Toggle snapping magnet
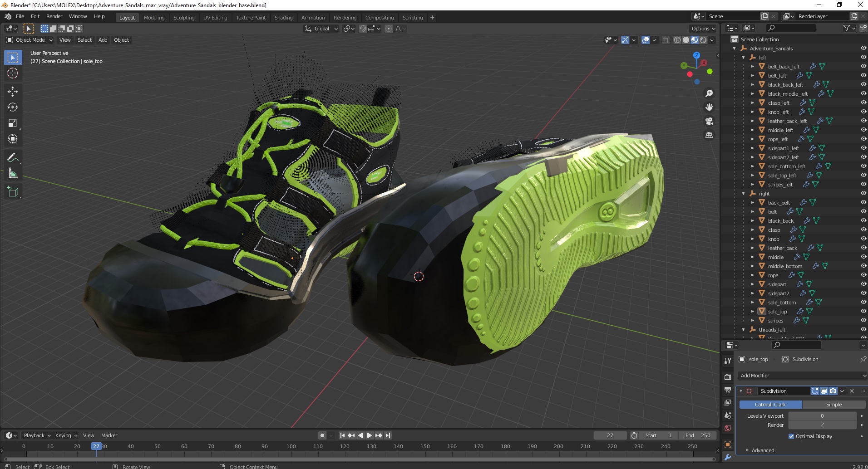 coord(362,29)
